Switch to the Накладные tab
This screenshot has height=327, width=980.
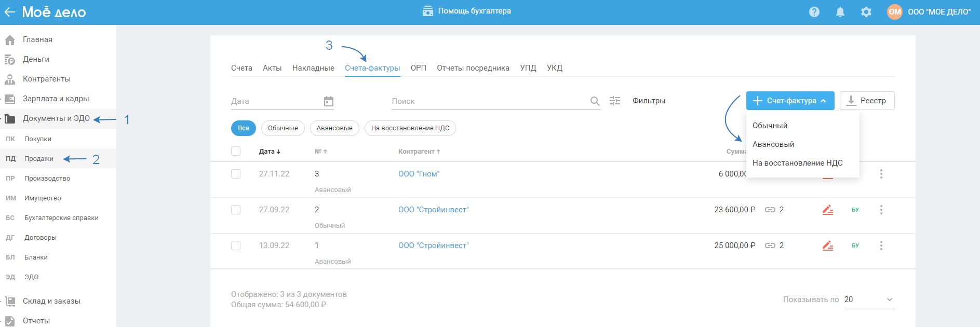313,68
